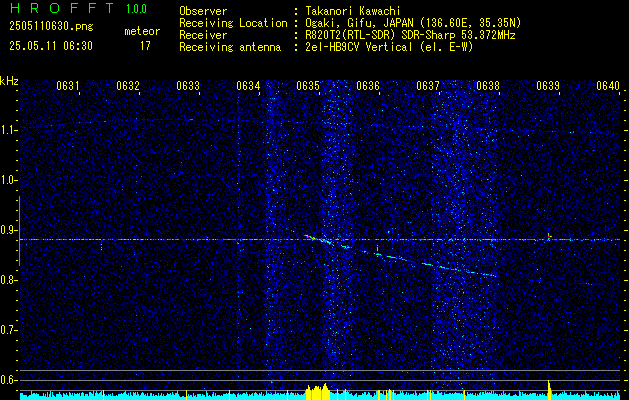Click the 0639 time axis marker
The height and width of the screenshot is (400, 629).
tap(548, 86)
